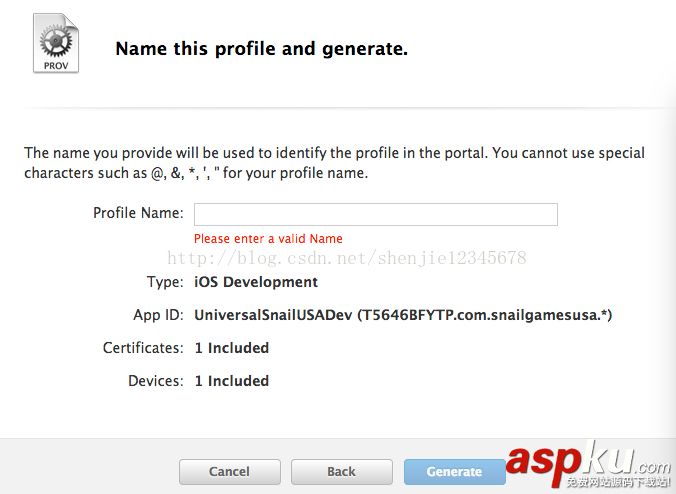Click the profile naming instructions paragraph
676x494 pixels.
[x=334, y=163]
